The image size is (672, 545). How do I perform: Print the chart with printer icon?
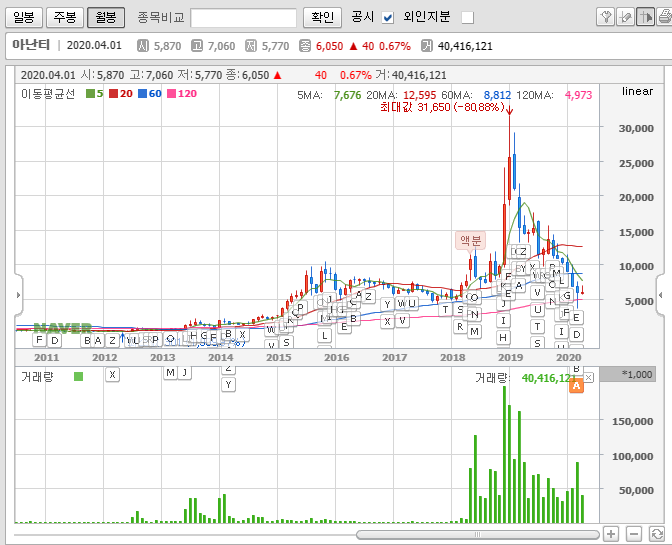coord(664,17)
